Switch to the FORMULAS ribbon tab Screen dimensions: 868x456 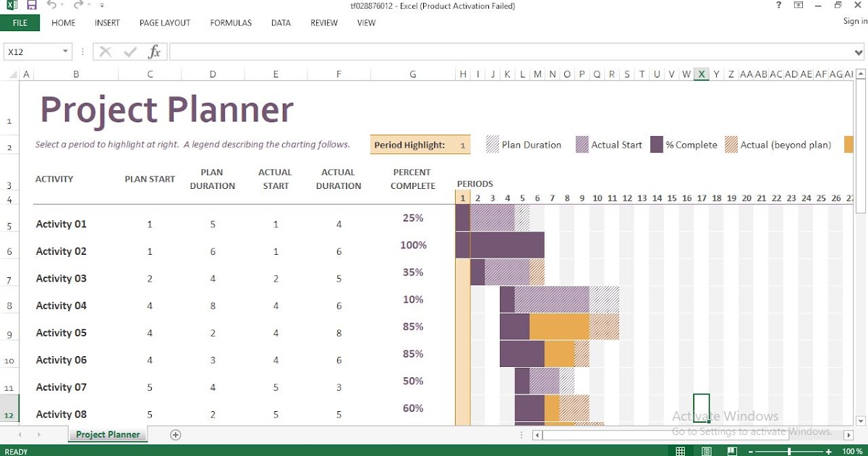[230, 22]
